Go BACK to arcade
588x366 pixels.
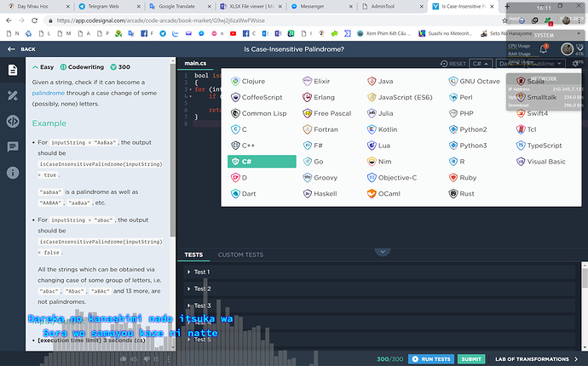tap(21, 49)
